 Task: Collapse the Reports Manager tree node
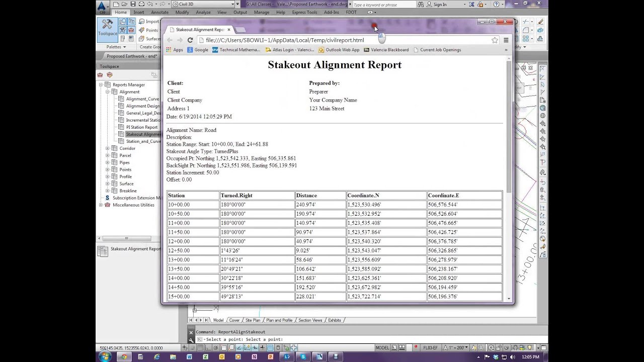pos(101,85)
